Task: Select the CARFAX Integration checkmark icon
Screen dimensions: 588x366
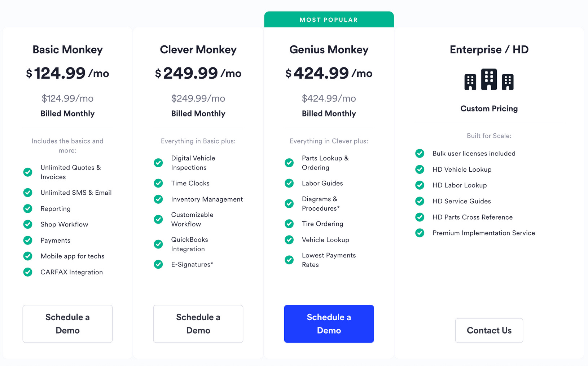Action: click(x=28, y=272)
